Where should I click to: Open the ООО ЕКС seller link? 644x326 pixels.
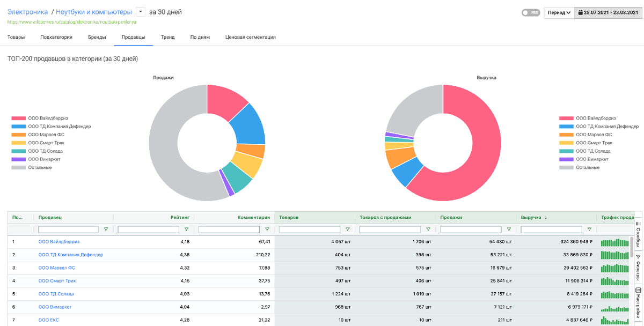pos(49,320)
